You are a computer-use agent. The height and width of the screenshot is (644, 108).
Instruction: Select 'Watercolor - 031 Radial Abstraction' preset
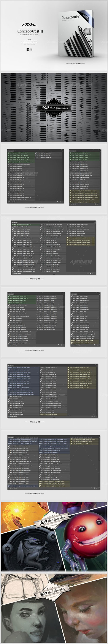tap(53, 256)
